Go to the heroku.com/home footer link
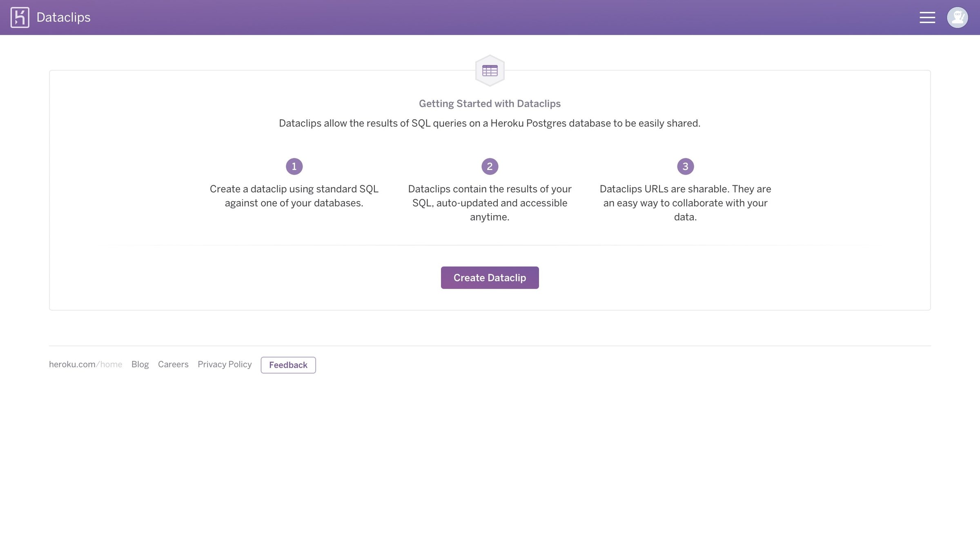Image resolution: width=980 pixels, height=540 pixels. tap(85, 364)
